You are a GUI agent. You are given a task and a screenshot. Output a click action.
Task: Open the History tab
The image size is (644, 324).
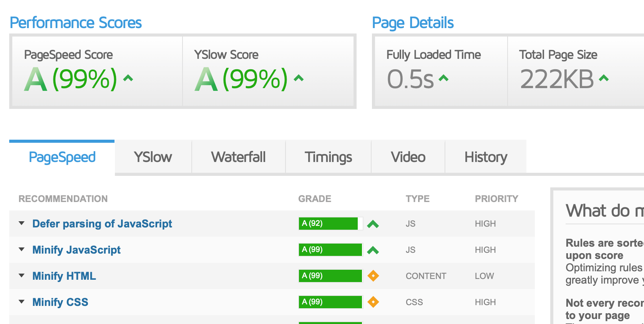click(486, 157)
